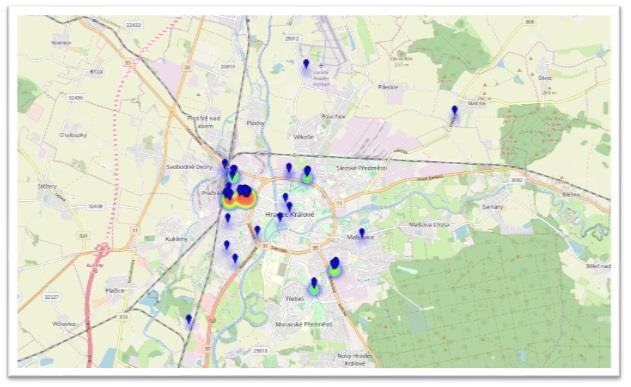Click the southernmost pin near the river
The image size is (631, 387).
click(189, 320)
